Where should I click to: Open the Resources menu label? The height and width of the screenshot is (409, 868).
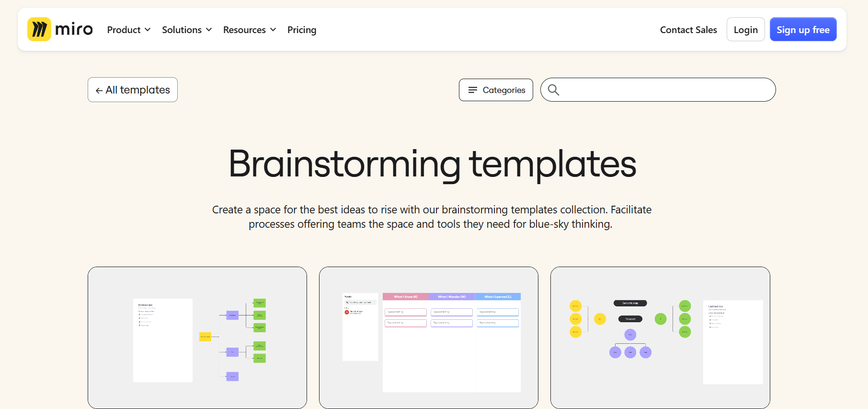click(x=244, y=30)
